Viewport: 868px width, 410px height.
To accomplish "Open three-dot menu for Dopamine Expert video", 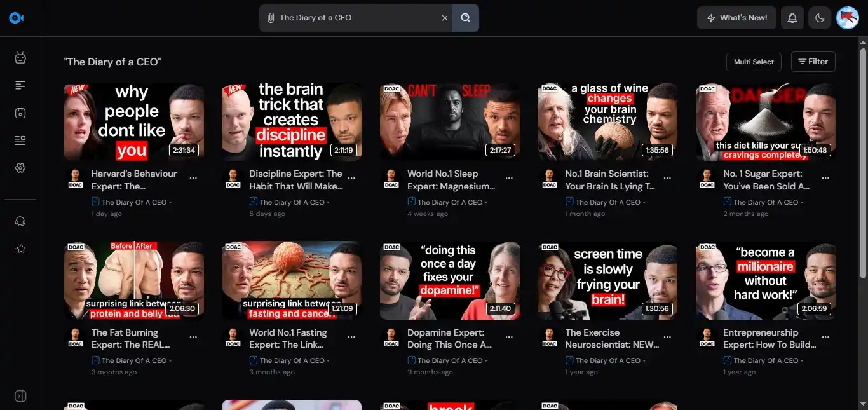I will (509, 338).
